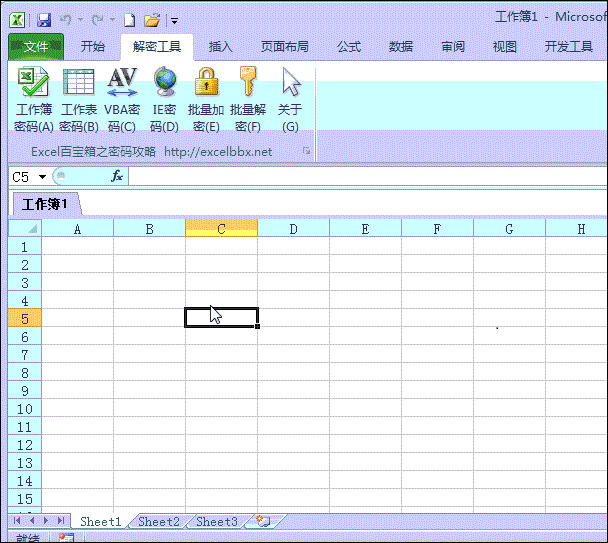Open a file with the folder icon
The image size is (608, 543).
pos(152,20)
